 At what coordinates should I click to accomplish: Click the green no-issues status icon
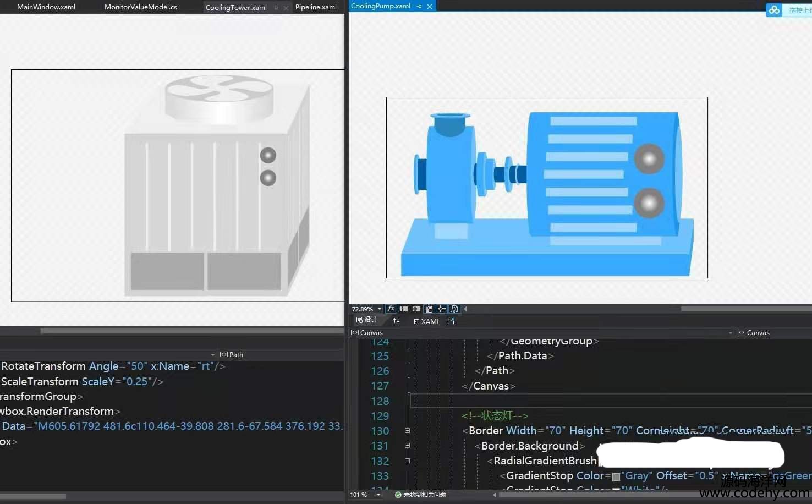pos(398,495)
